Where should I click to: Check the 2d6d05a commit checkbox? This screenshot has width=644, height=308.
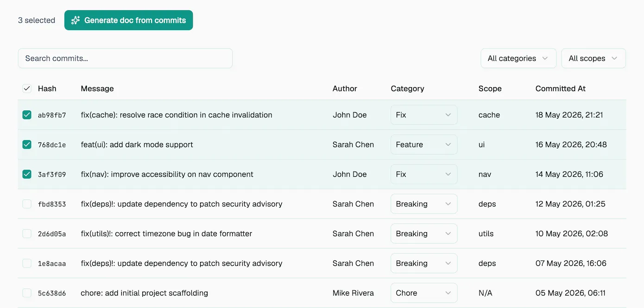[27, 234]
